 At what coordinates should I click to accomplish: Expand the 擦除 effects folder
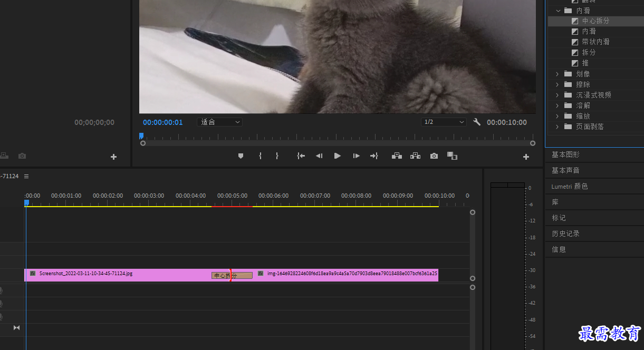(x=558, y=84)
